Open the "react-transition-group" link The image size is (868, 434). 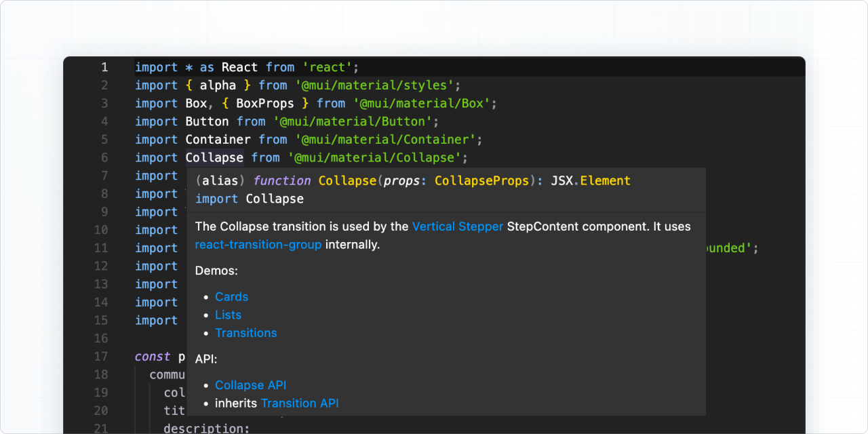tap(258, 244)
